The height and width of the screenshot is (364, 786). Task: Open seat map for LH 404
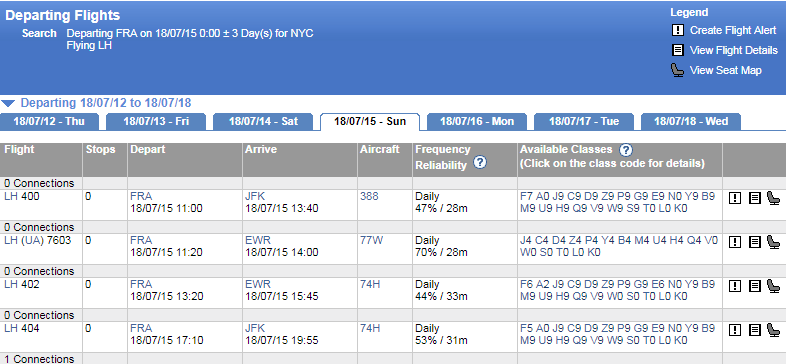click(x=773, y=330)
